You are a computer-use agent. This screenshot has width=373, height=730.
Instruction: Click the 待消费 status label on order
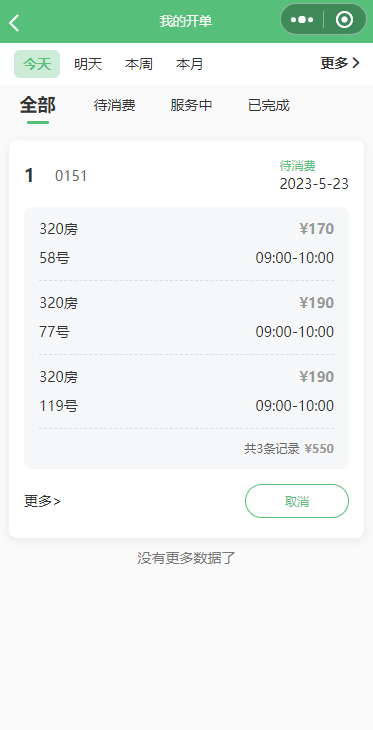tap(298, 165)
